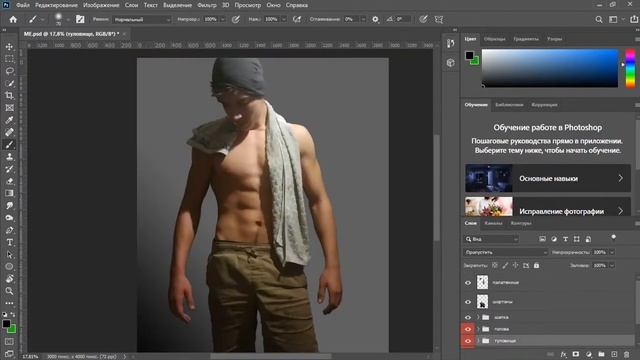The width and height of the screenshot is (640, 360).
Task: Switch to the Библиотеки tab
Action: pyautogui.click(x=509, y=105)
